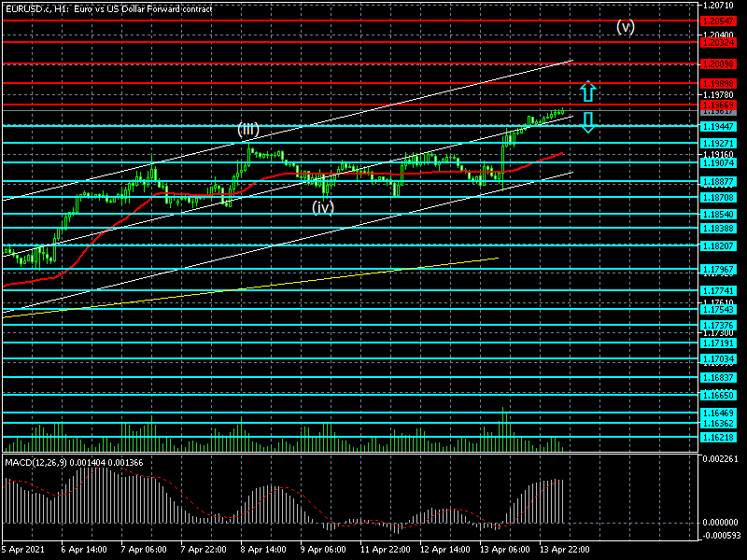Click the cyan 1.19447 price label

tap(718, 126)
